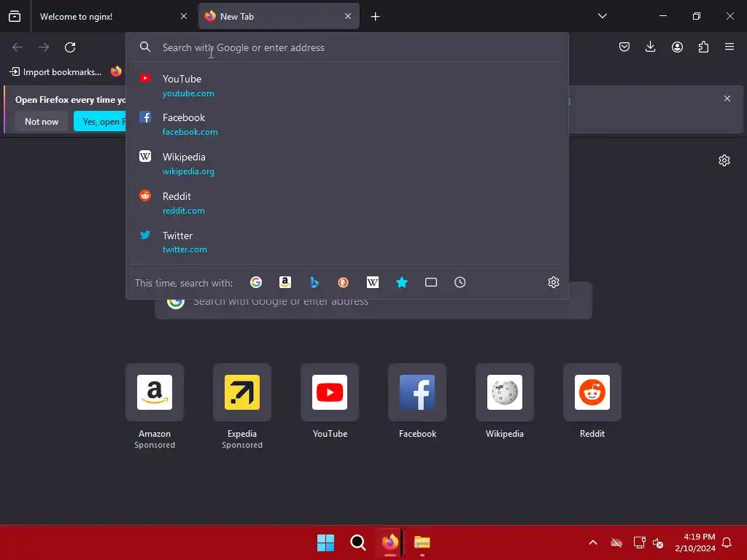Search this time with Google icon
Image resolution: width=747 pixels, height=560 pixels.
tap(256, 282)
